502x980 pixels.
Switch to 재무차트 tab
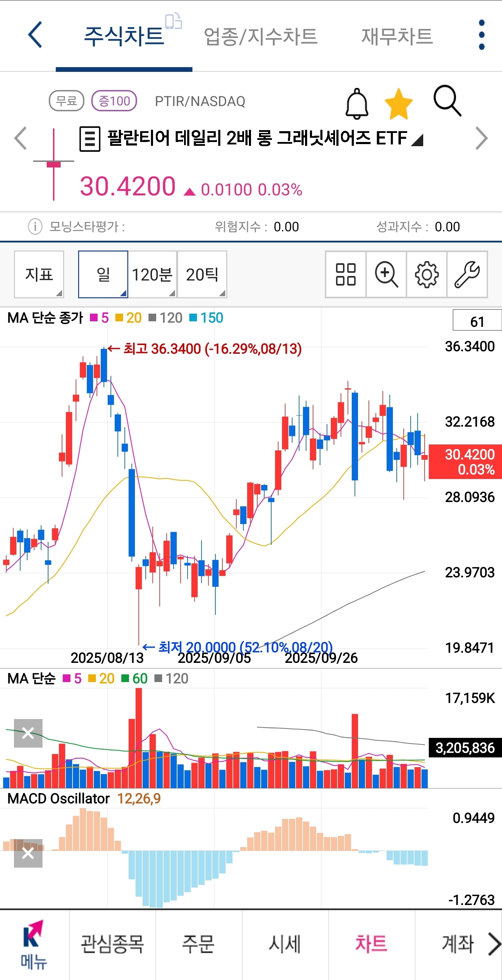397,37
